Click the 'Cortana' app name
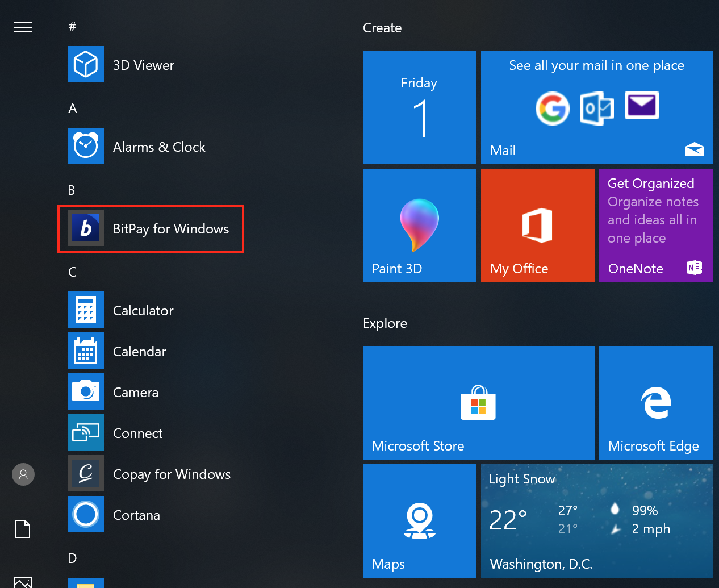Image resolution: width=719 pixels, height=588 pixels. tap(136, 515)
